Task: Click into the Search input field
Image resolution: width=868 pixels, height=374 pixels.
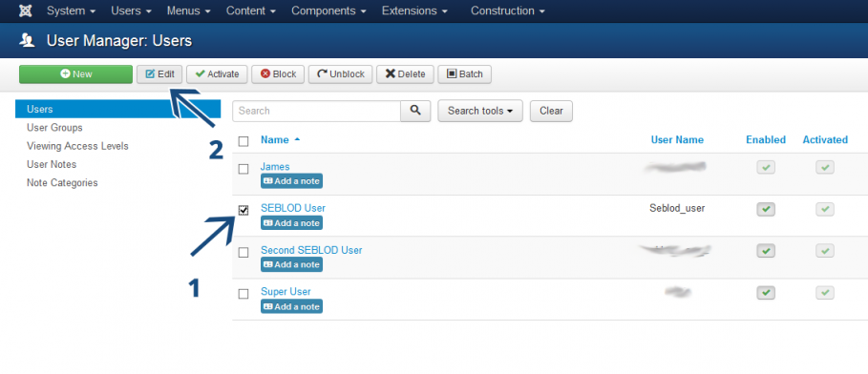Action: (317, 111)
